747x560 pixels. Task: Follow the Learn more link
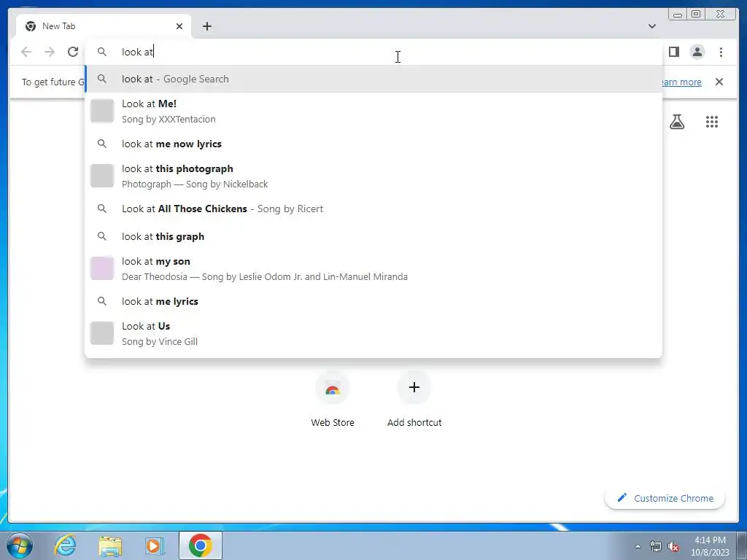tap(682, 82)
